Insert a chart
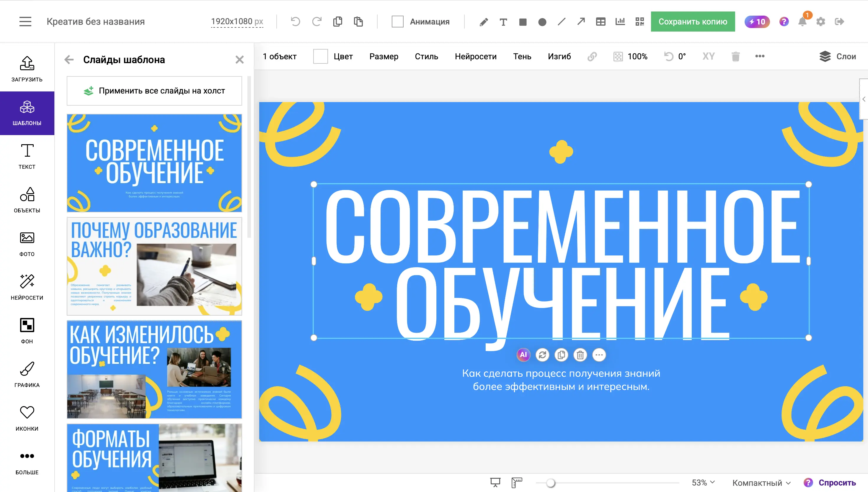Image resolution: width=868 pixels, height=492 pixels. (x=620, y=22)
